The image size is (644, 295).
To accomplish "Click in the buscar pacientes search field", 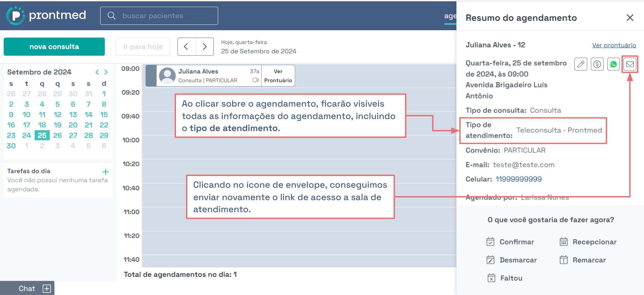I will tap(159, 16).
